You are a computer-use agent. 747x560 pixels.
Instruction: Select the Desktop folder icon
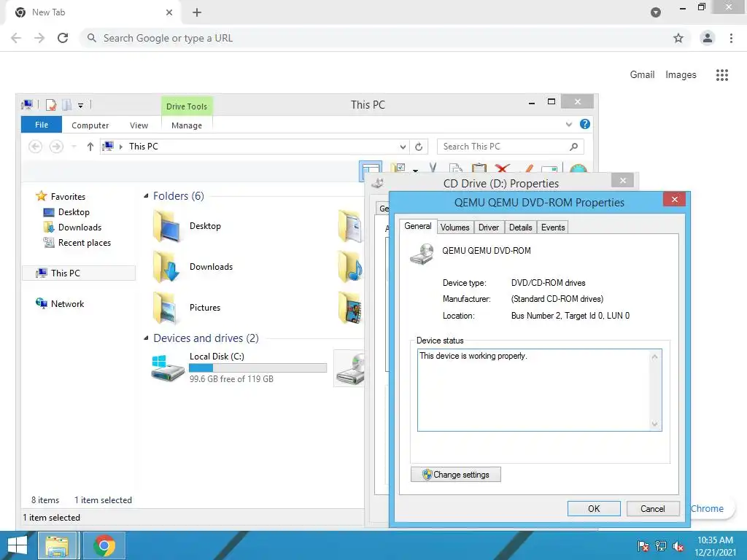click(x=167, y=226)
